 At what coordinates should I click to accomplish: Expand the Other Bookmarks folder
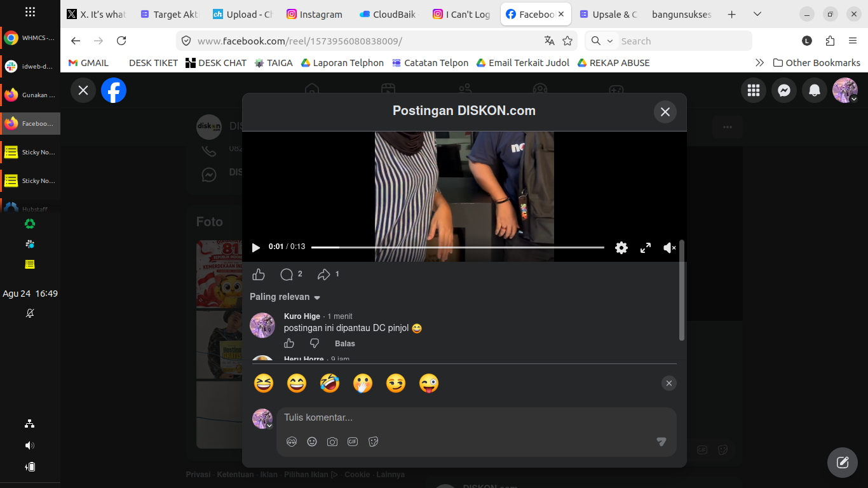(817, 63)
